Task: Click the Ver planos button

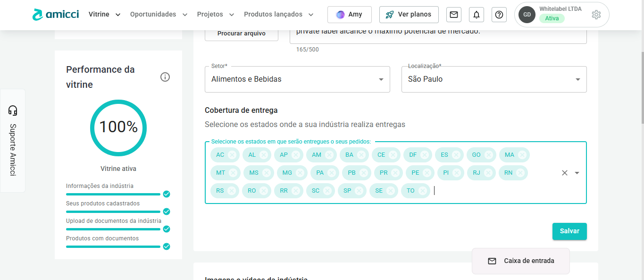Action: pos(409,15)
